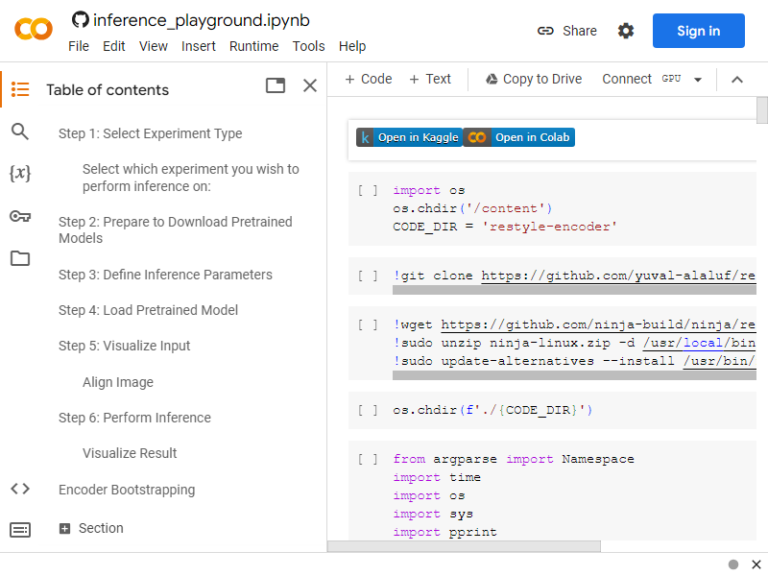
Task: Click the Sign in button
Action: (698, 31)
